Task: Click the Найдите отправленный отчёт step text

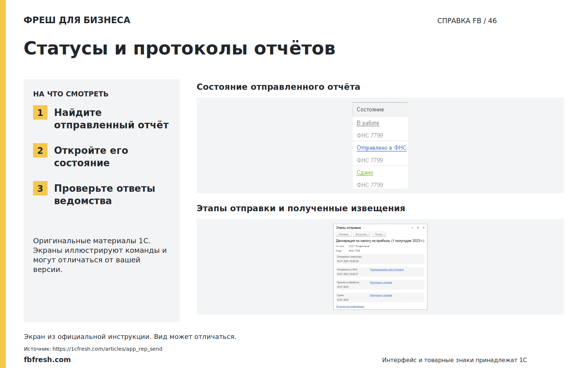Action: [111, 118]
